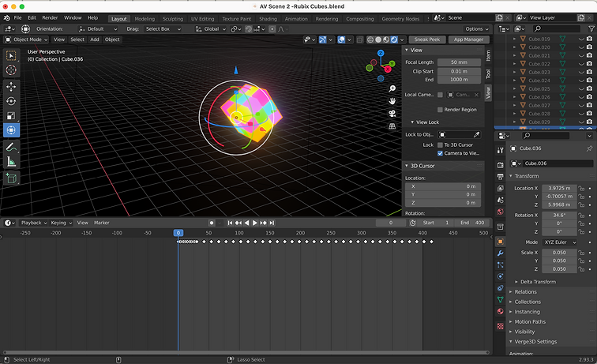Toggle lock on Location X
The width and height of the screenshot is (597, 364).
(581, 188)
